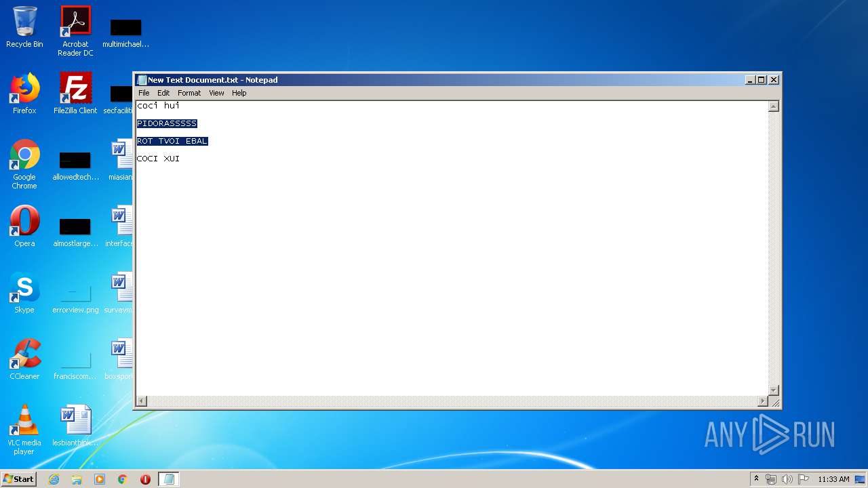Click the horizontal scrollbar right arrow
The height and width of the screenshot is (488, 868).
[763, 401]
